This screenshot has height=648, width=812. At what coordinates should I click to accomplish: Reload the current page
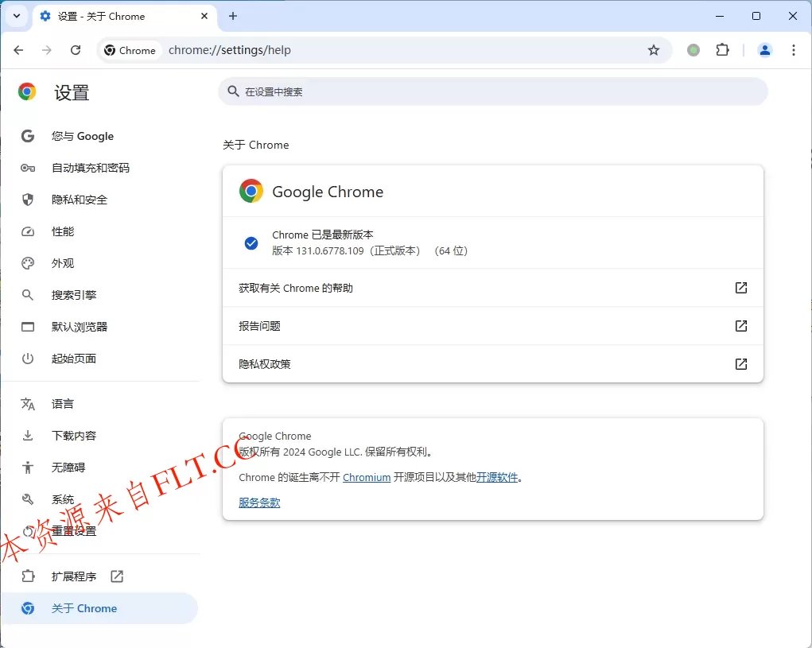(x=76, y=50)
